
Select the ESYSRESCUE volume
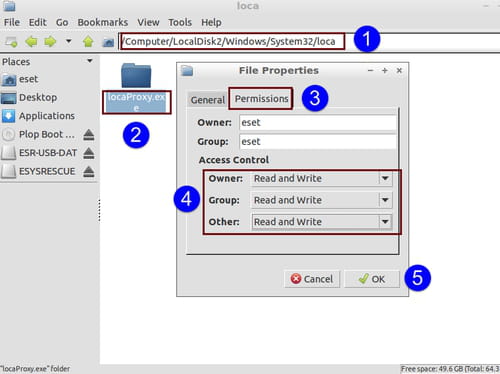tap(38, 171)
